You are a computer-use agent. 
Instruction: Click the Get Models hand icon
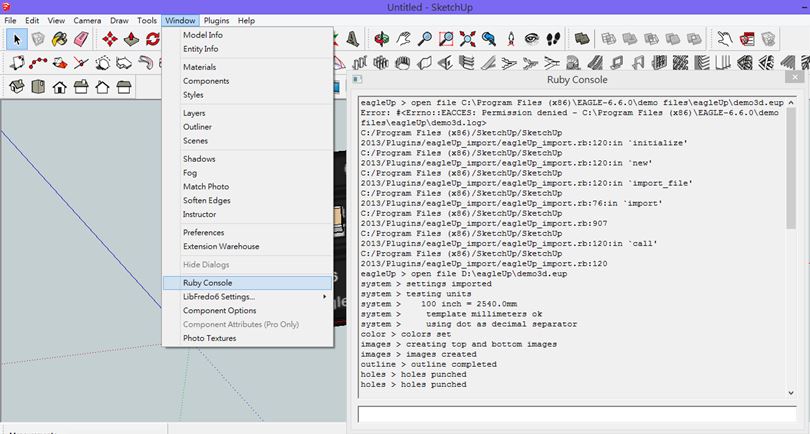pos(725,39)
